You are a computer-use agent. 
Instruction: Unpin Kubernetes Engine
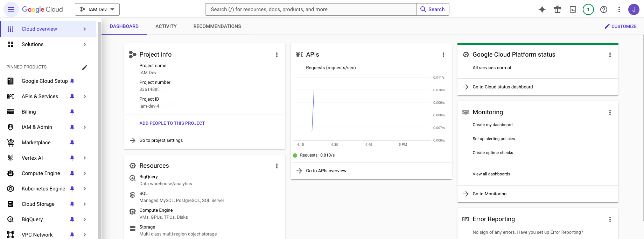(72, 189)
